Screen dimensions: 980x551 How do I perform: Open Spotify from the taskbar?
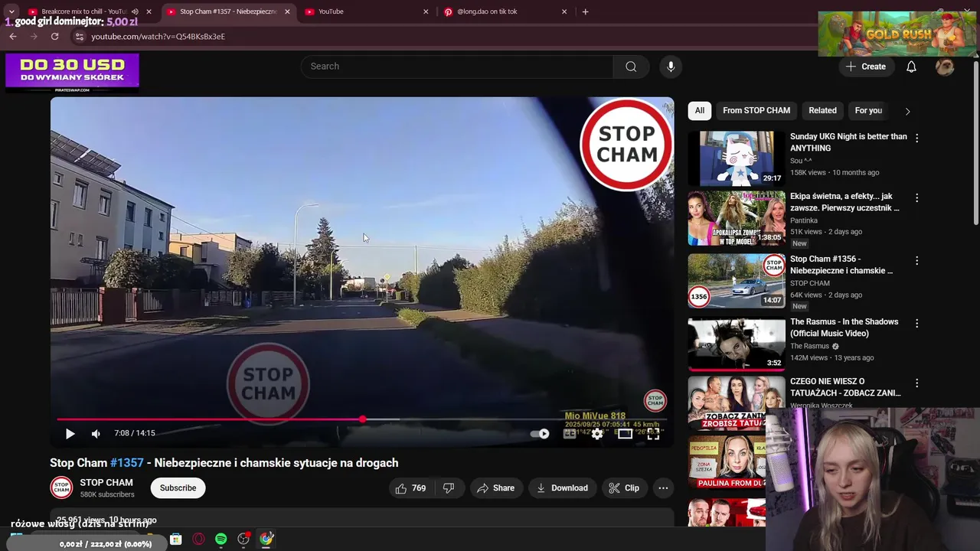[220, 540]
